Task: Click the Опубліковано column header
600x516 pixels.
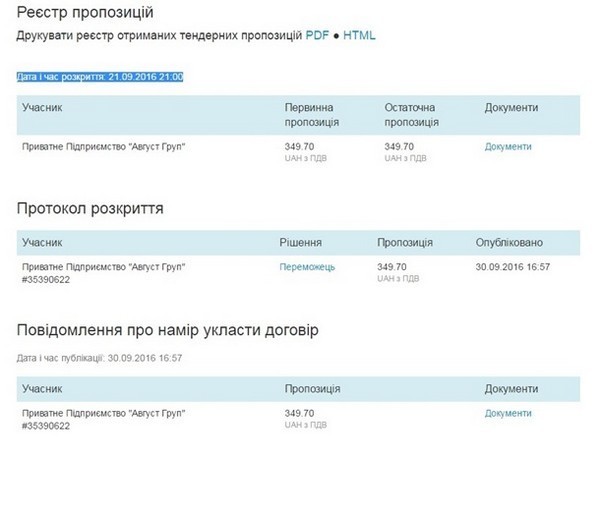Action: coord(509,243)
